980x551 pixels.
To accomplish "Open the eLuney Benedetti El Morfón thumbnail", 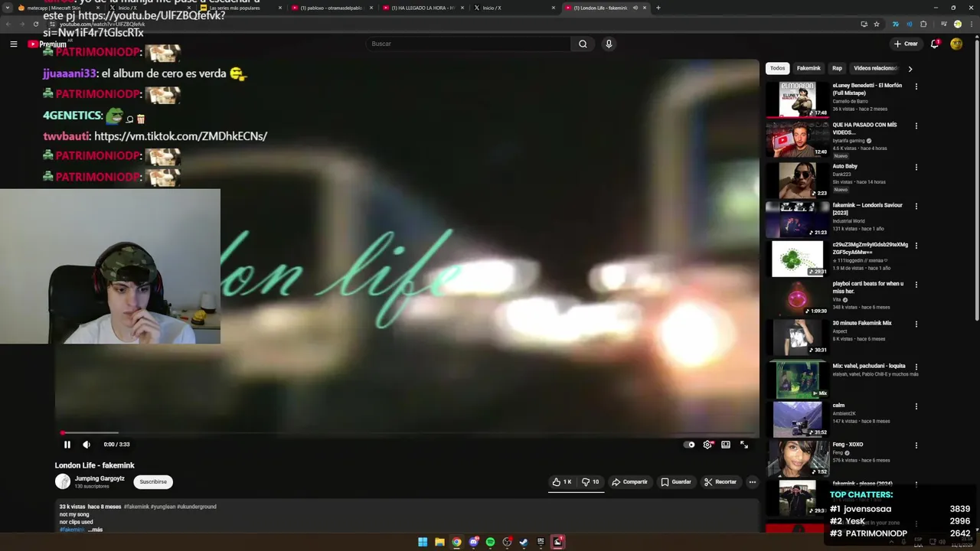I will point(797,99).
